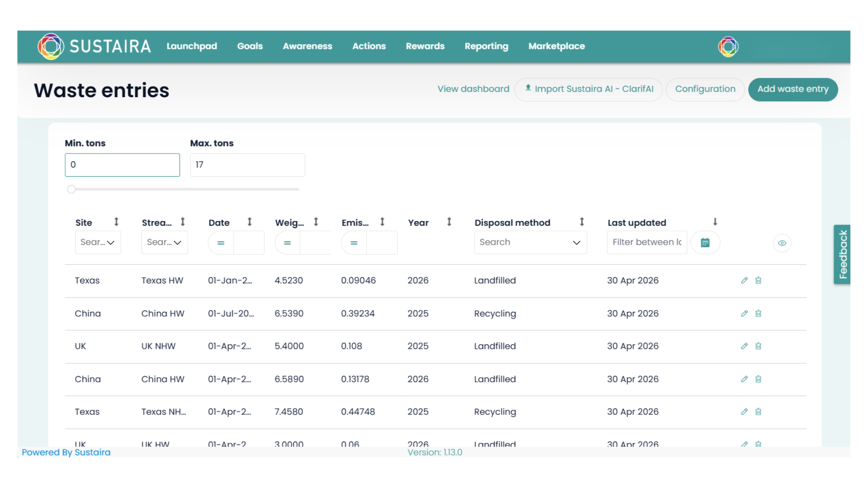Toggle sorting on the Year column

coord(449,222)
